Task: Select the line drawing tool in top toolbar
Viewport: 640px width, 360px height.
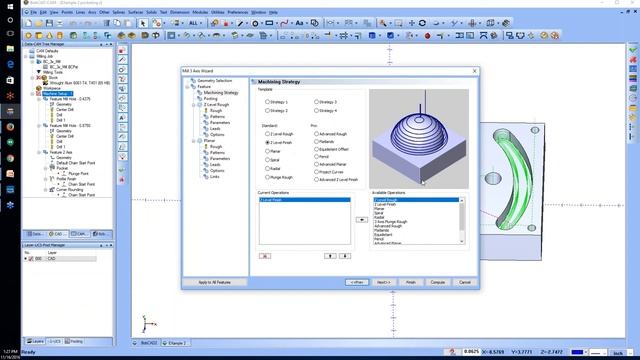Action: [241, 23]
